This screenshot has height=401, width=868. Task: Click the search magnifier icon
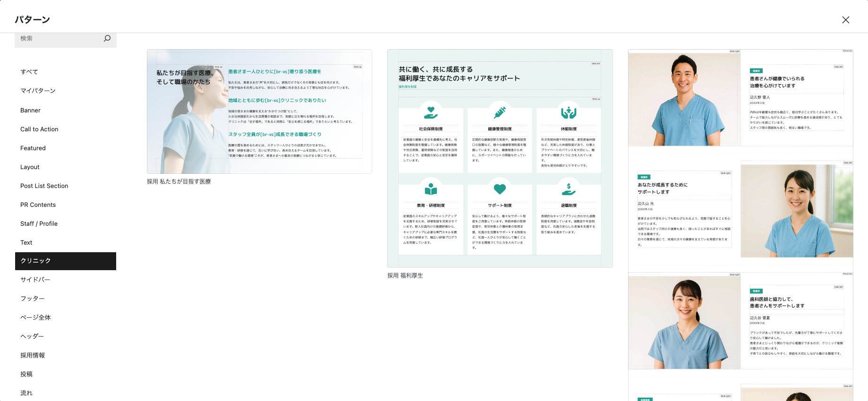click(x=107, y=38)
